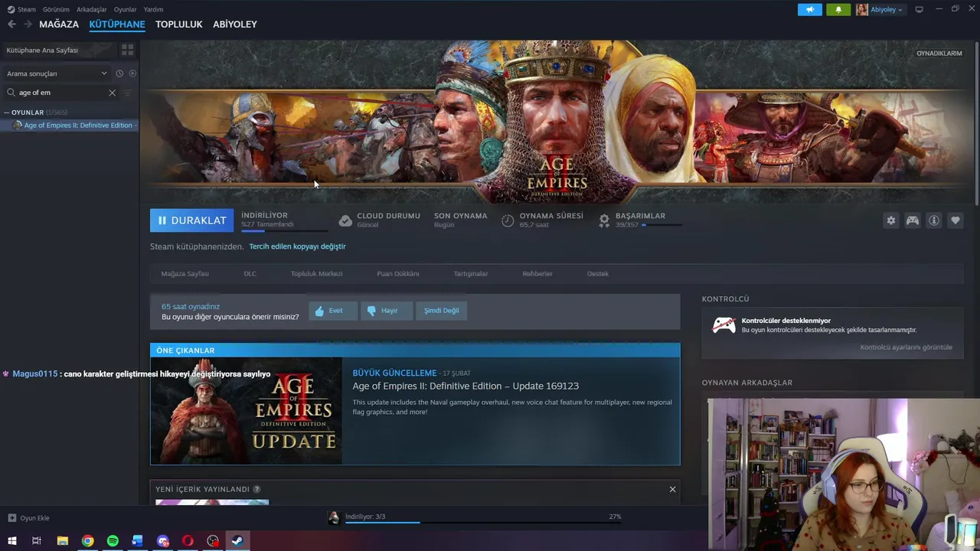Open Opera browser from taskbar
Viewport: 980px width, 551px height.
point(188,541)
